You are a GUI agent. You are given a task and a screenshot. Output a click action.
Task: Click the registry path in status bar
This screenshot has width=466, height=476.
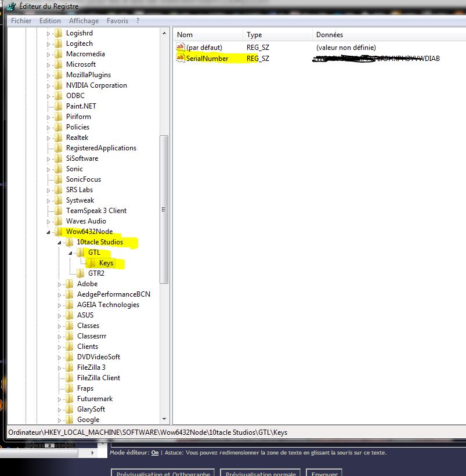click(147, 432)
